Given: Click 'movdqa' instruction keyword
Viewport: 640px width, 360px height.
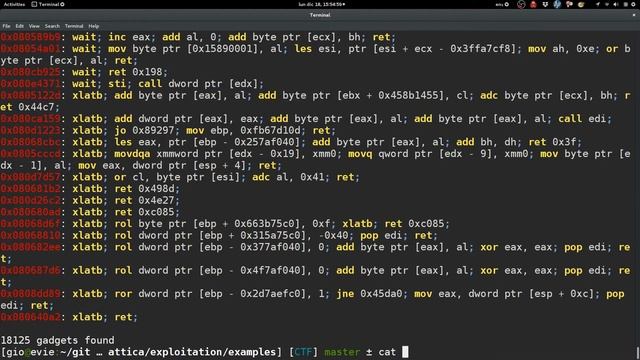Looking at the screenshot, I should (132, 153).
